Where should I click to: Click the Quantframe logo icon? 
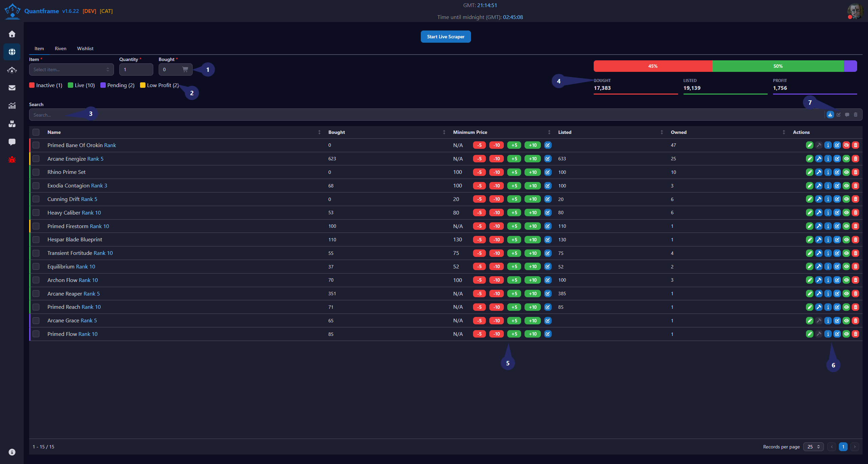pos(13,11)
